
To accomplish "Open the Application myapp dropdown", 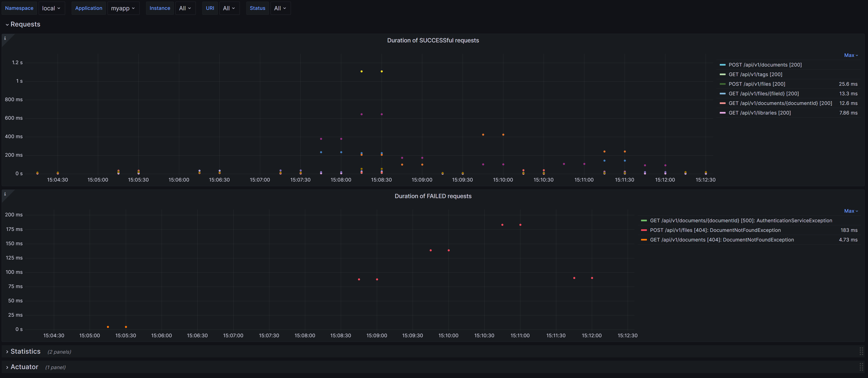I will tap(123, 8).
